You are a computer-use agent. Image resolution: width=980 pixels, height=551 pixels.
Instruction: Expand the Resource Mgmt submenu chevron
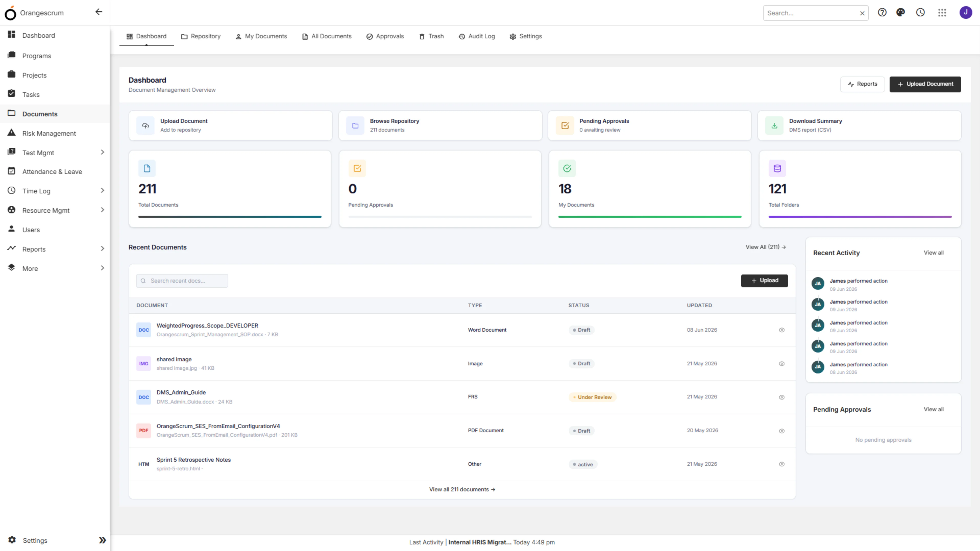click(102, 210)
